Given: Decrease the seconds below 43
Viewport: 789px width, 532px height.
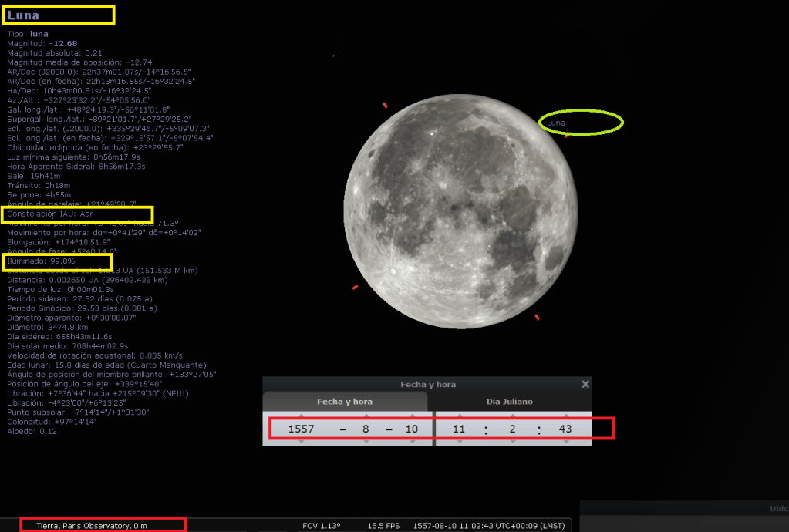Looking at the screenshot, I should pyautogui.click(x=565, y=441).
